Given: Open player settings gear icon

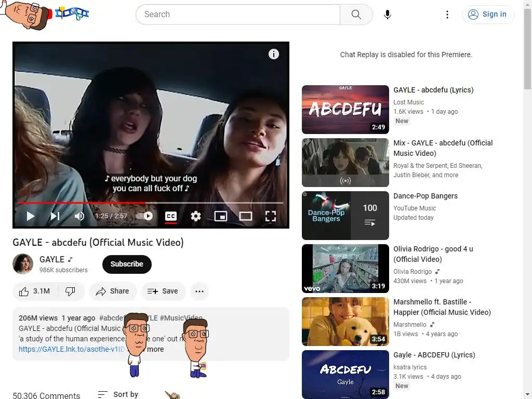Looking at the screenshot, I should tap(196, 216).
